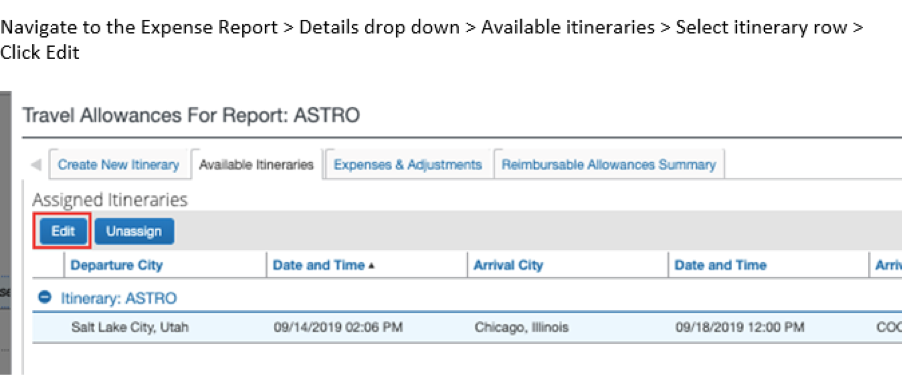Switch to Available Itineraries tab

click(256, 164)
